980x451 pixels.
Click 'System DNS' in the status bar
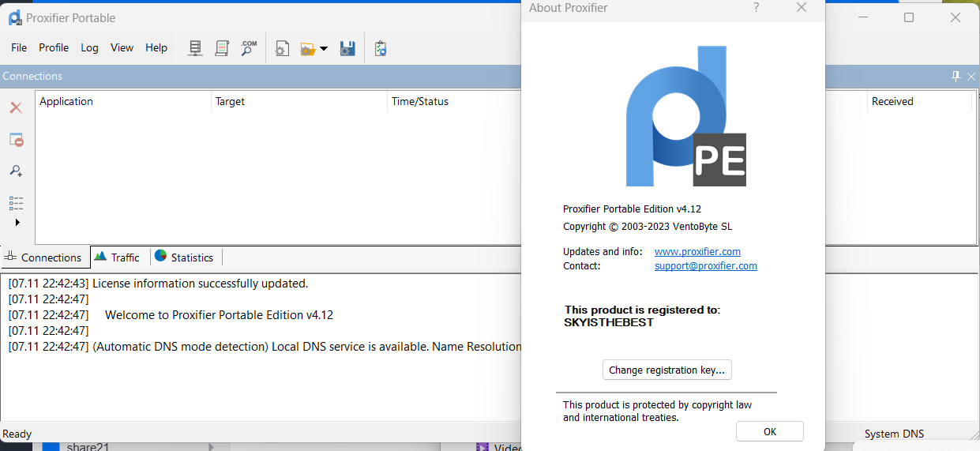tap(894, 434)
